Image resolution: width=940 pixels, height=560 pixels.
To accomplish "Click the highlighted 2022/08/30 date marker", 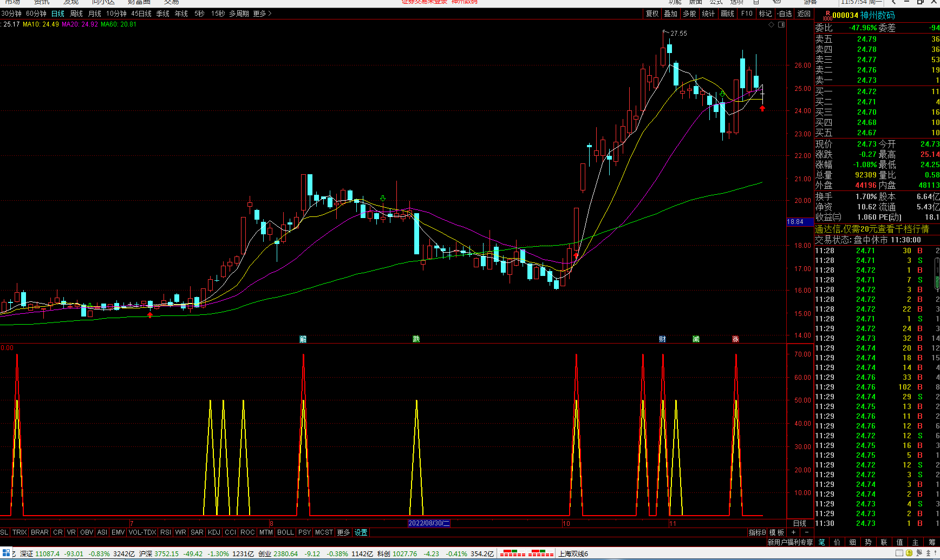I will (x=429, y=523).
